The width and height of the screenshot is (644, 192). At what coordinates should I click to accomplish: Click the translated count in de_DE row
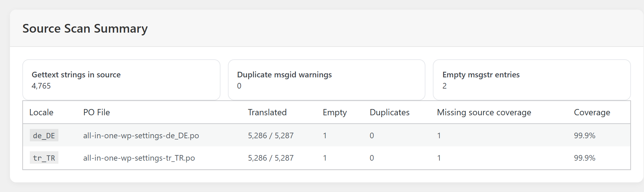(x=271, y=136)
